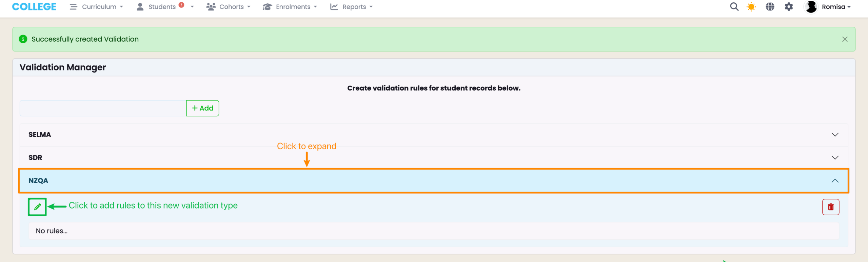Viewport: 868px width, 262px height.
Task: Click Romisa's profile avatar
Action: (x=811, y=7)
